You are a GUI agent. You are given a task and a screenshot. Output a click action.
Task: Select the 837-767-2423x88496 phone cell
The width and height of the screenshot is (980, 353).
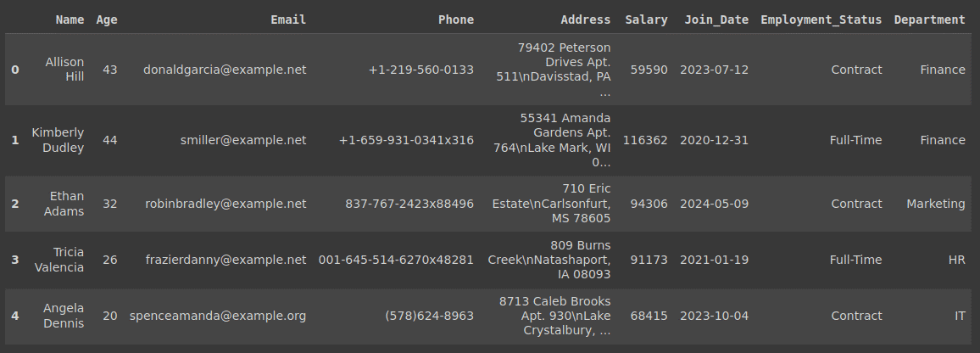[x=409, y=204]
